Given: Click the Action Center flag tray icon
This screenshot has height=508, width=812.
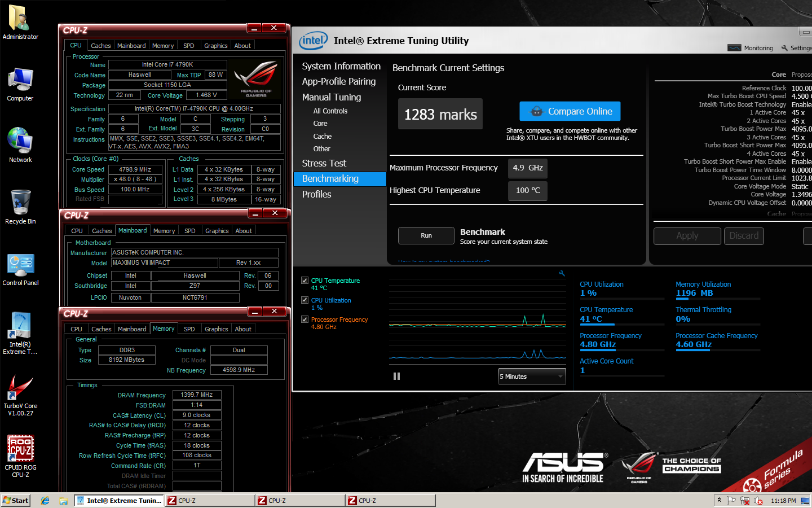Looking at the screenshot, I should pyautogui.click(x=731, y=501).
